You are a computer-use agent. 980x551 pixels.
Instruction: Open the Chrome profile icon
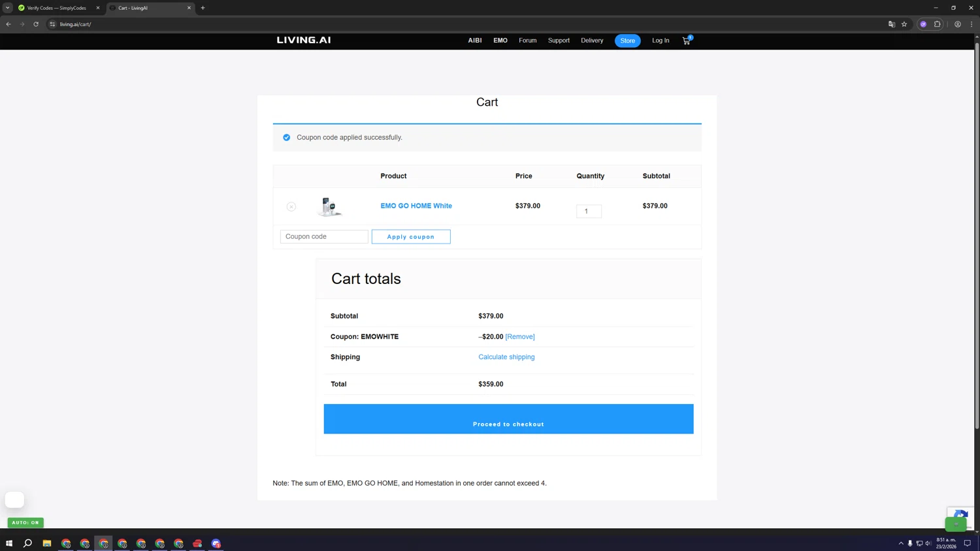958,24
